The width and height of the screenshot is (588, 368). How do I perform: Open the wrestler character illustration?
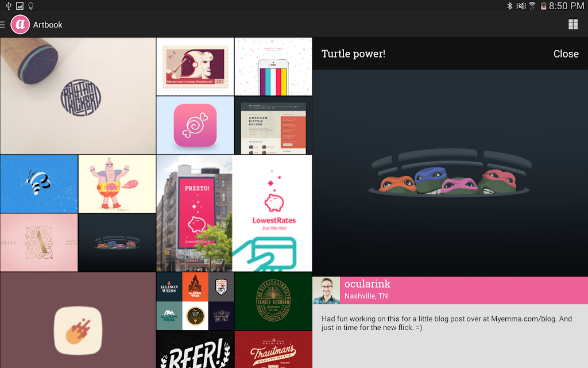[117, 184]
